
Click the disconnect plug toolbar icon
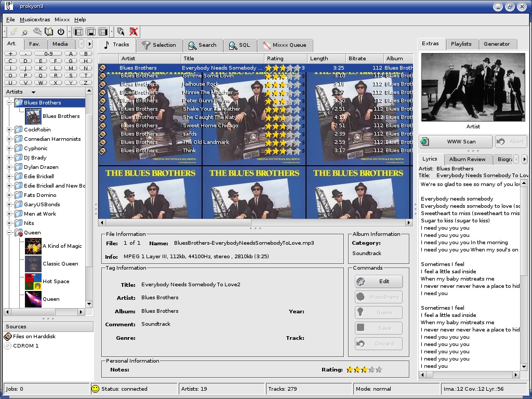25,32
